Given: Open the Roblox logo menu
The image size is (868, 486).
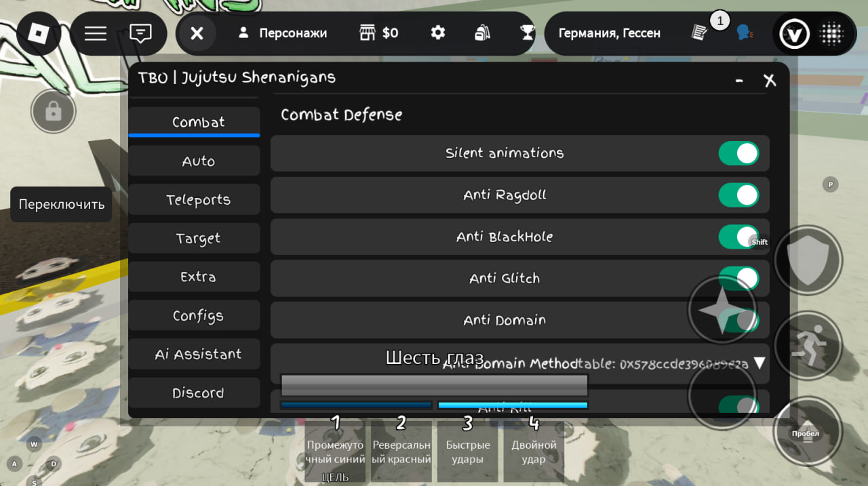Looking at the screenshot, I should (39, 33).
